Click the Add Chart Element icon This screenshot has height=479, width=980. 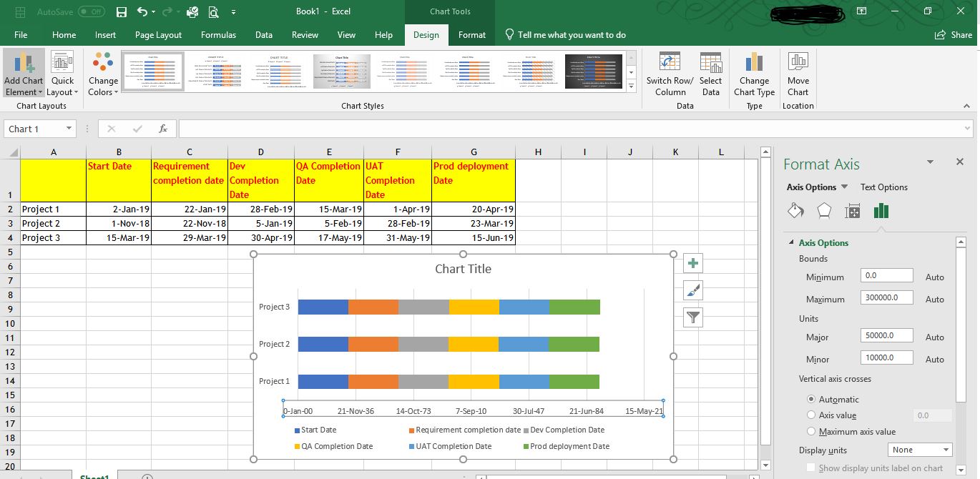point(24,64)
